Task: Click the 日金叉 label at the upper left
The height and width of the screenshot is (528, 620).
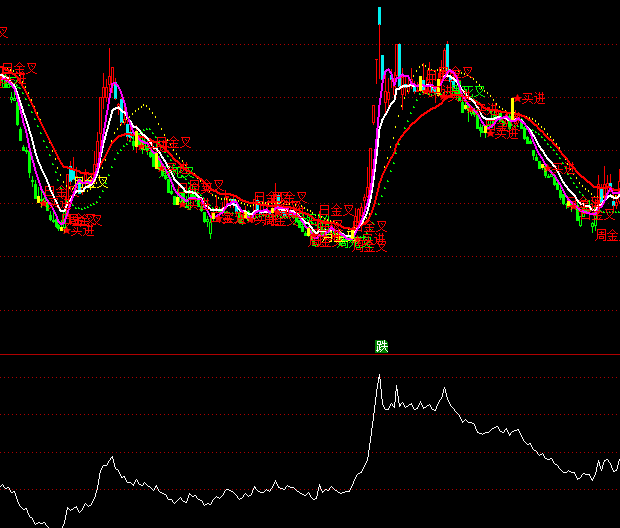Action: coord(19,69)
